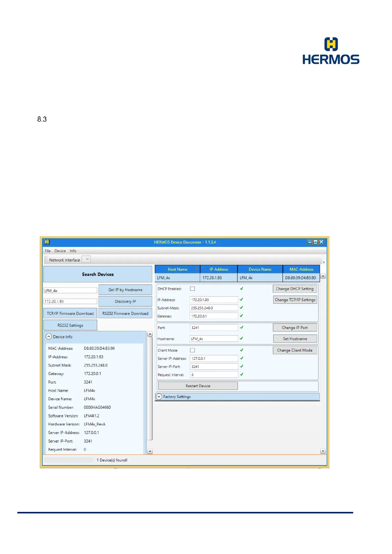
Task: Click the toolbar grip handle left of Network Interface
Action: coord(45,259)
